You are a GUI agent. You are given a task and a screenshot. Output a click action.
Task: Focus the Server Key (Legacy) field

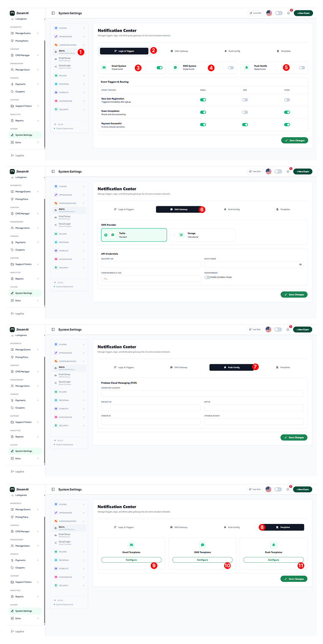point(202,394)
